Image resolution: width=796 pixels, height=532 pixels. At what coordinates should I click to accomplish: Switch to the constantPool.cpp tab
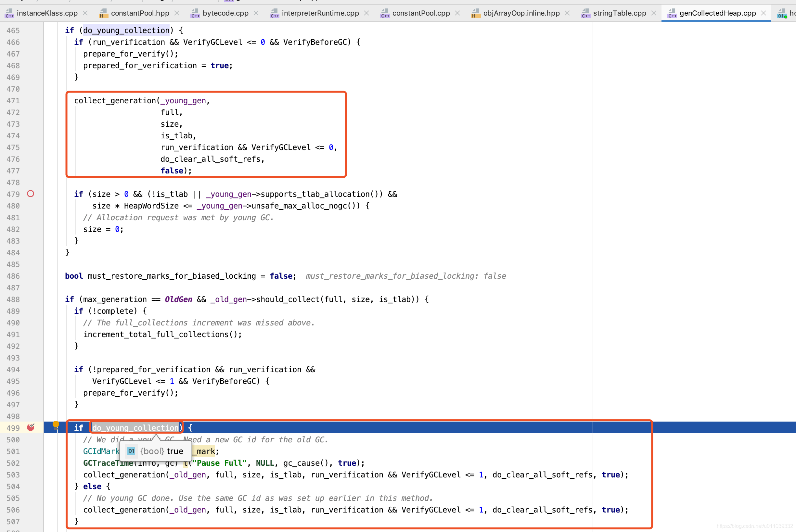[421, 13]
